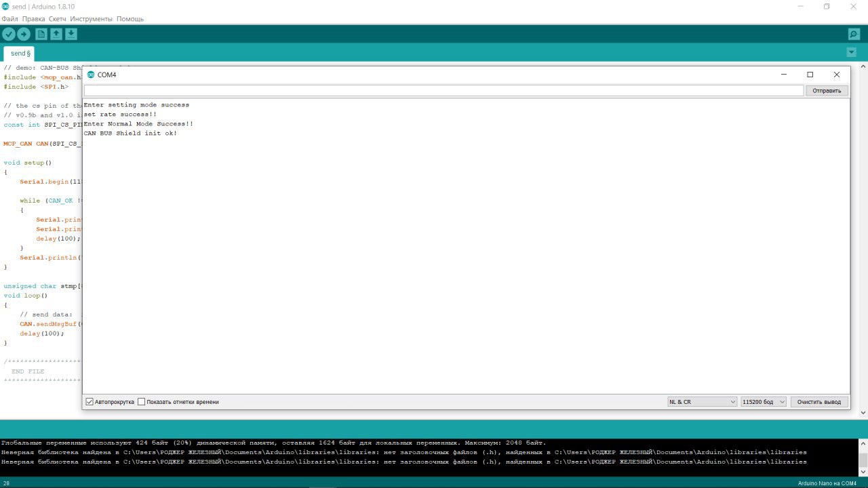
Task: Upload the sketch with the arrow icon
Action: (24, 34)
